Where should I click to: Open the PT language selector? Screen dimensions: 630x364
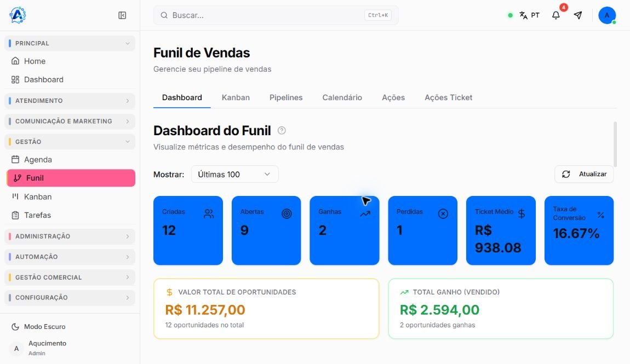pyautogui.click(x=529, y=15)
